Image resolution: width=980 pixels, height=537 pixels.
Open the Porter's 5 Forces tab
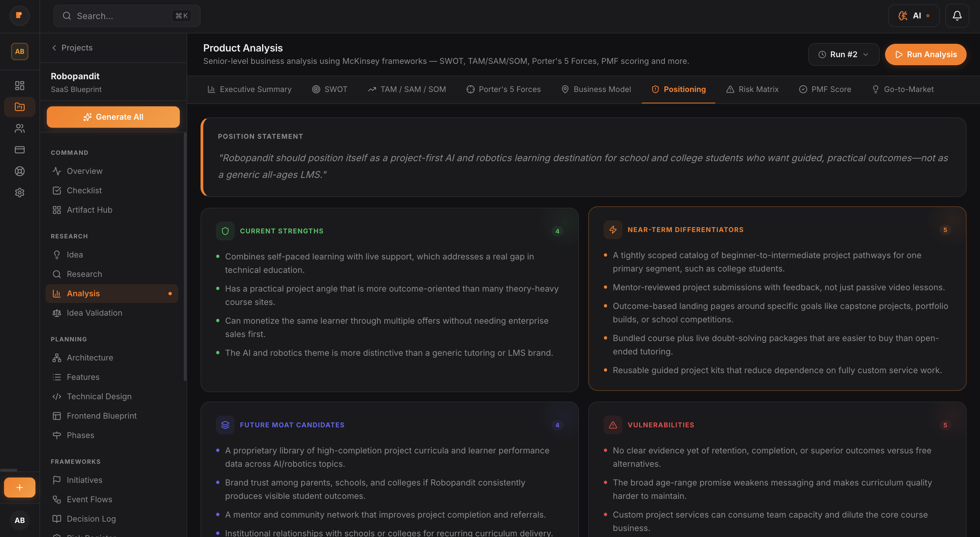503,89
